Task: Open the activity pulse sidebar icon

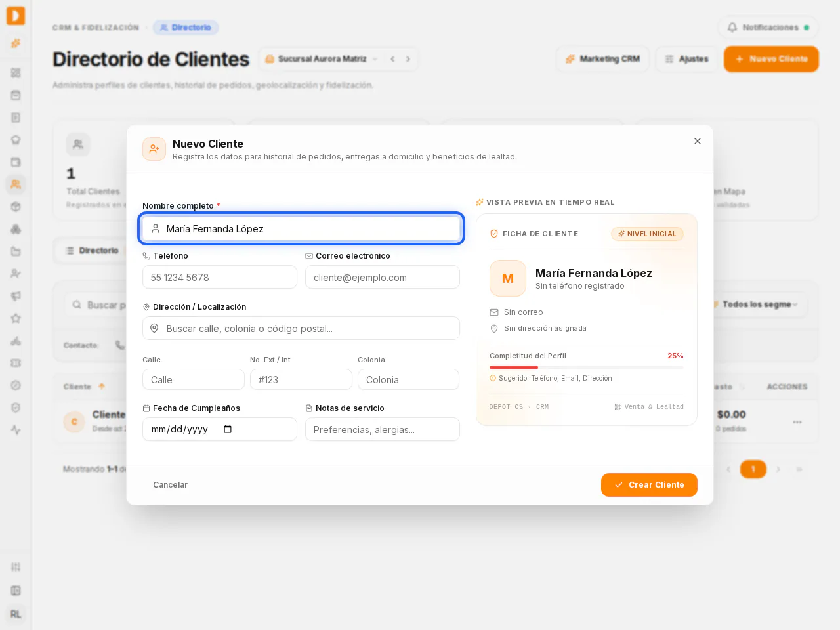Action: click(x=16, y=430)
